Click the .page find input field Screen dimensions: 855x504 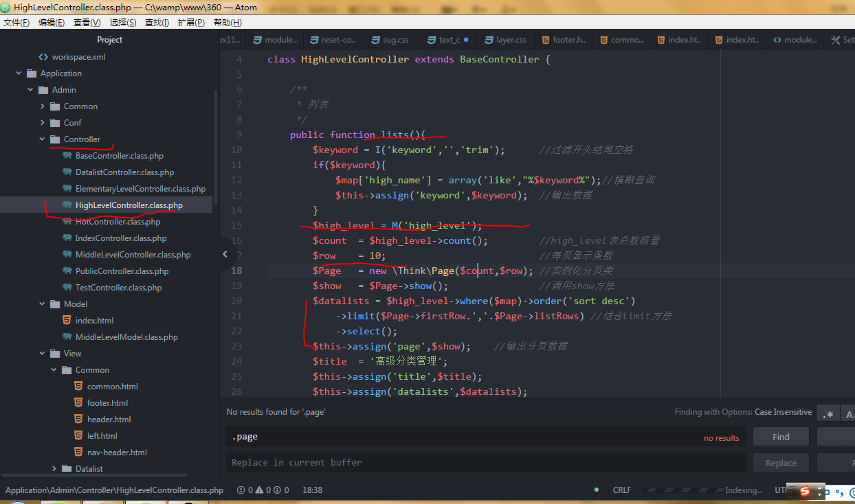486,437
